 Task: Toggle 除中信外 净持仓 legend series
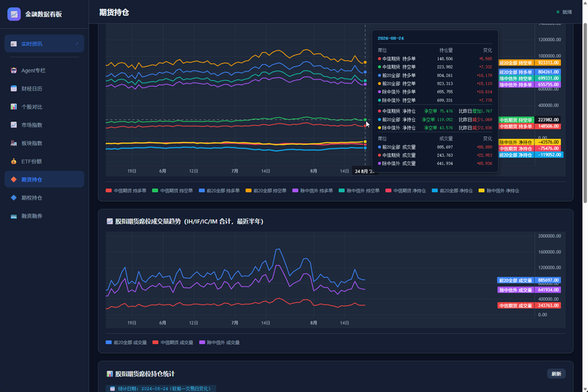coord(499,190)
